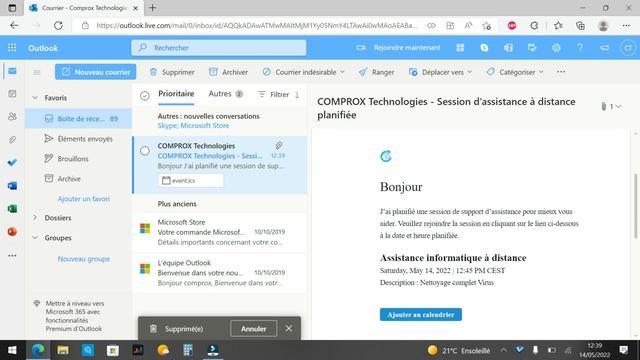Click Ranger in the toolbar
The image size is (640, 360).
point(376,72)
